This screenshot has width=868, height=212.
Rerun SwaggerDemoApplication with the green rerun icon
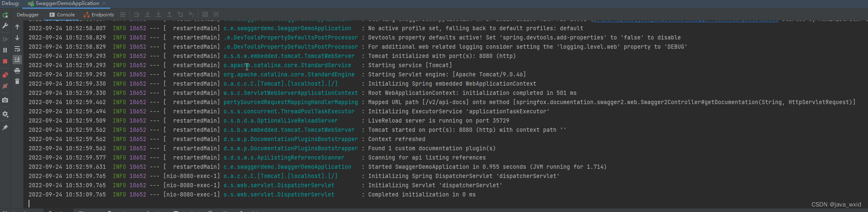pyautogui.click(x=5, y=15)
